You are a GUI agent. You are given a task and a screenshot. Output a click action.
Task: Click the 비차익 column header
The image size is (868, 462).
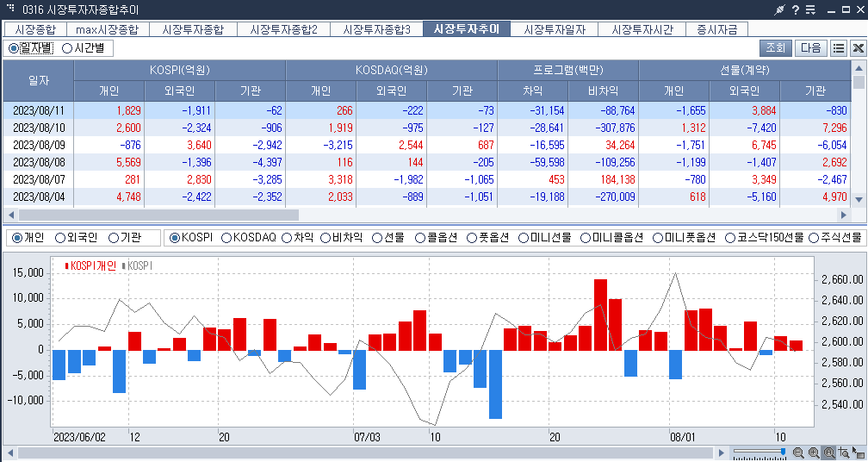[x=604, y=91]
